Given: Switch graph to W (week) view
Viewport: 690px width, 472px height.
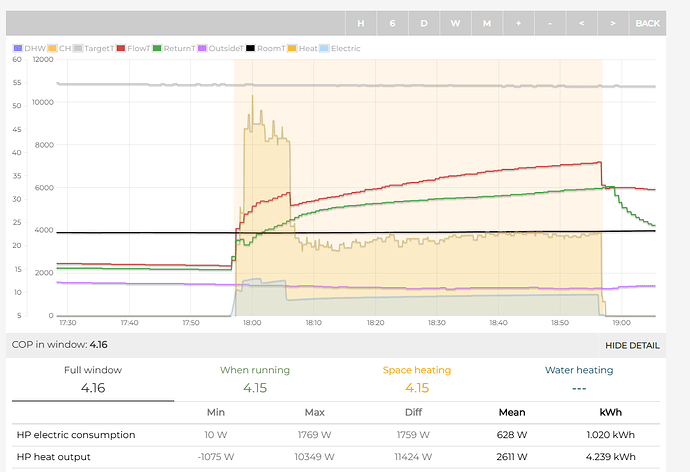Looking at the screenshot, I should pos(455,23).
